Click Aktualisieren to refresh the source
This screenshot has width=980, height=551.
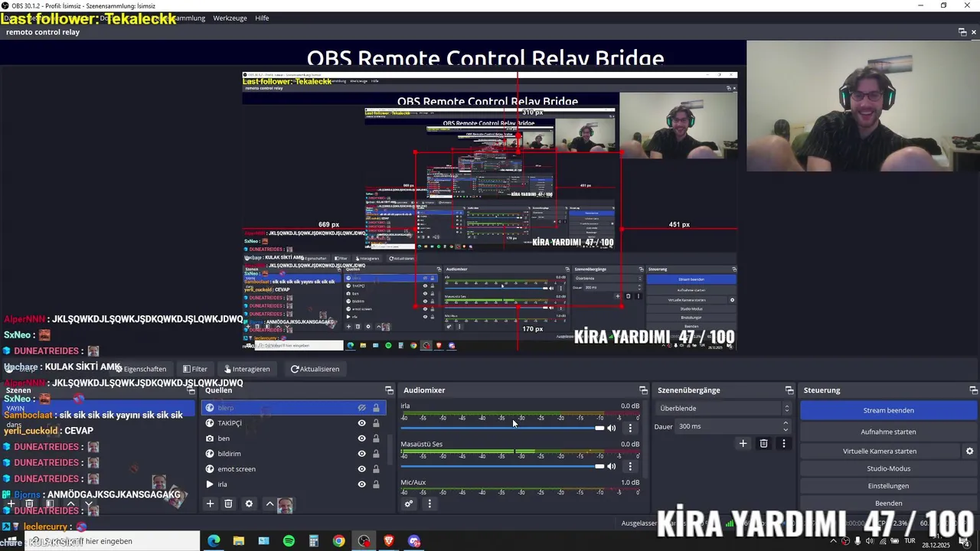tap(315, 369)
